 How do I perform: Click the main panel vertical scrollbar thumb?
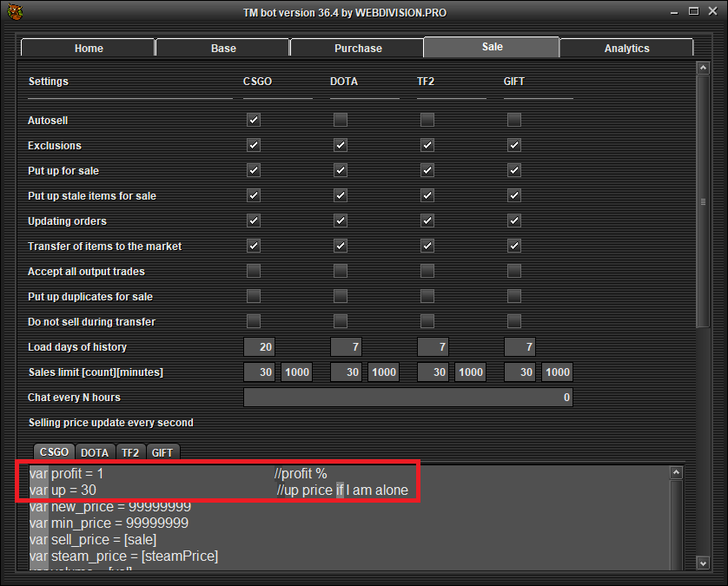click(x=703, y=201)
